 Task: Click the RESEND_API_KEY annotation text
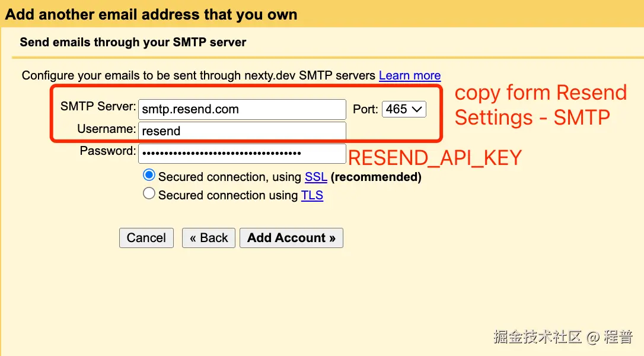pos(435,157)
